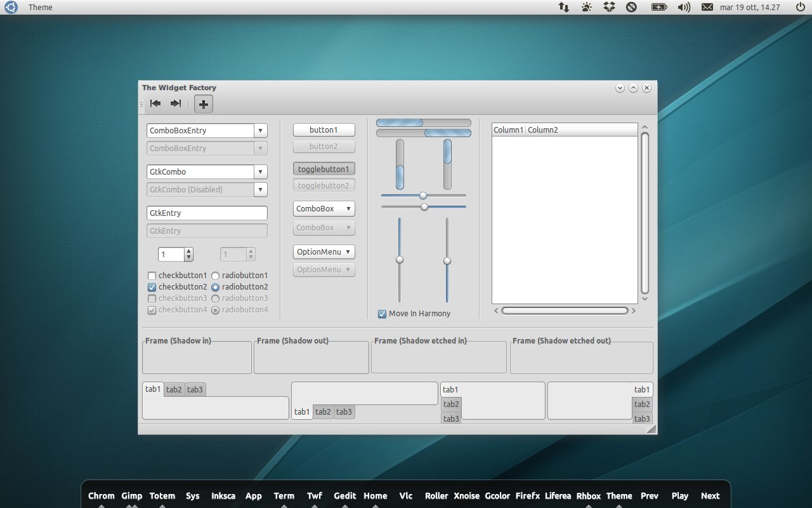The image size is (812, 508).
Task: Select tab2 in right-tabbed notebook
Action: click(x=642, y=404)
